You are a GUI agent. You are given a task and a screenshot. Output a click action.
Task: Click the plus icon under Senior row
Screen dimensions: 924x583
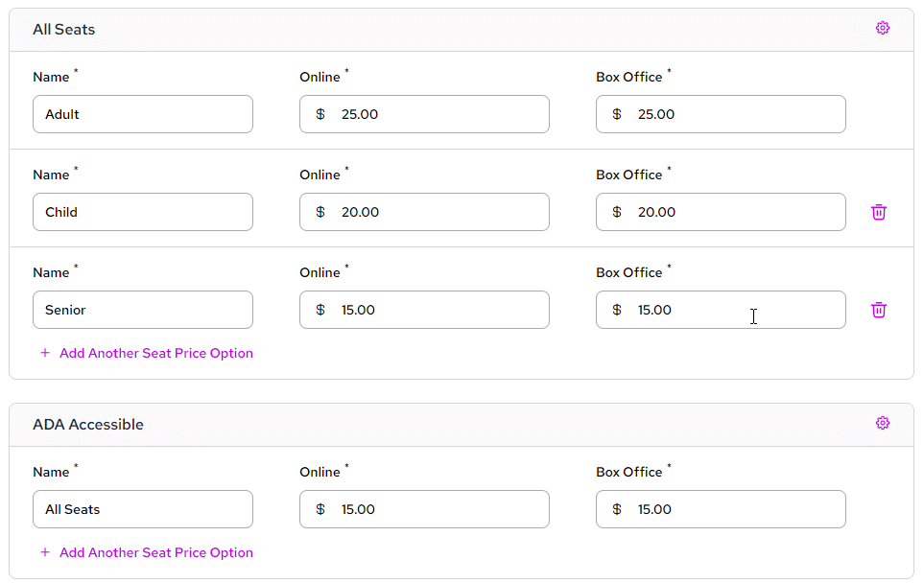44,353
